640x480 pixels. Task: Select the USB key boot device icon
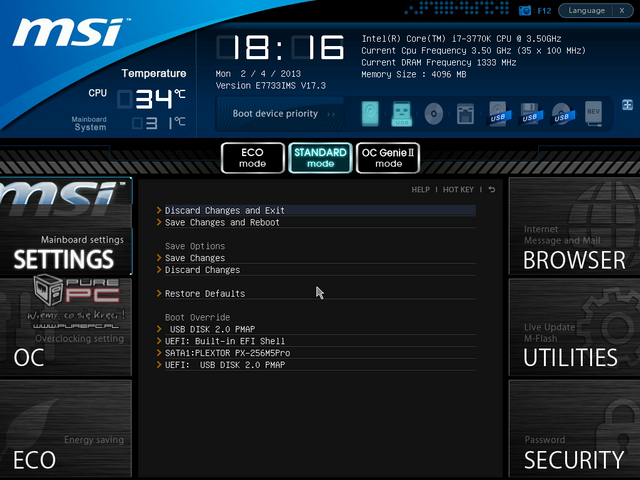coord(402,113)
